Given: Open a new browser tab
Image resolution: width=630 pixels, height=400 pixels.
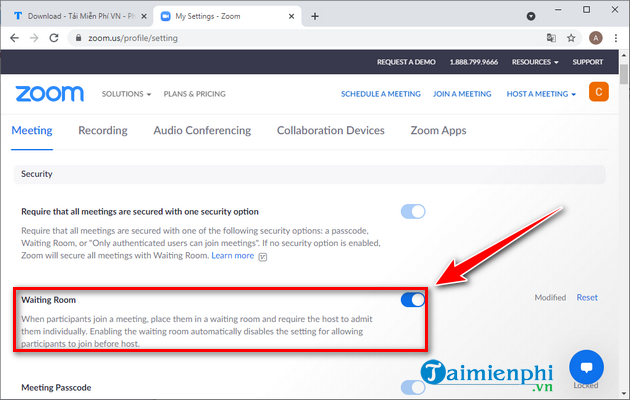Looking at the screenshot, I should point(315,16).
